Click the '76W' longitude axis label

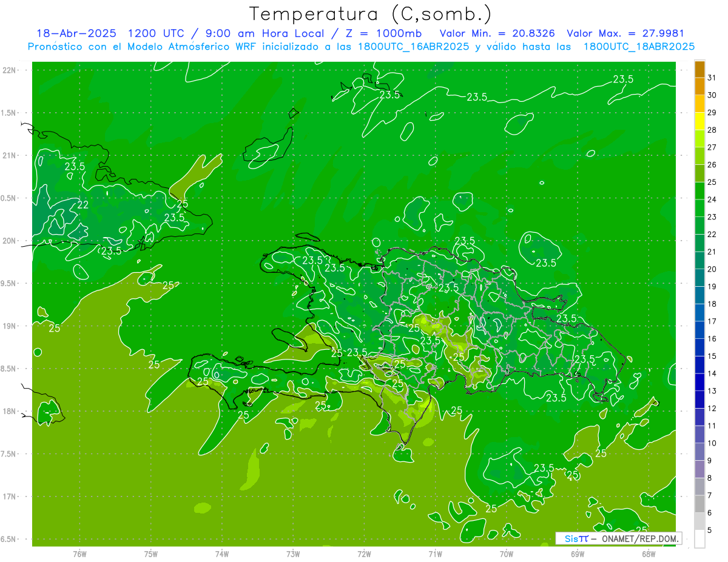[79, 554]
